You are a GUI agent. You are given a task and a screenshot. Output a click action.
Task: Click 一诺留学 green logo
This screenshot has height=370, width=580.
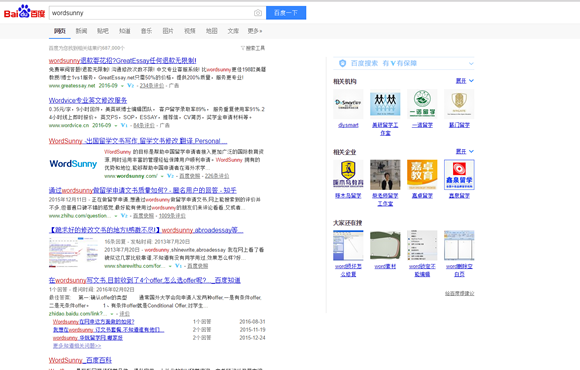click(x=422, y=104)
